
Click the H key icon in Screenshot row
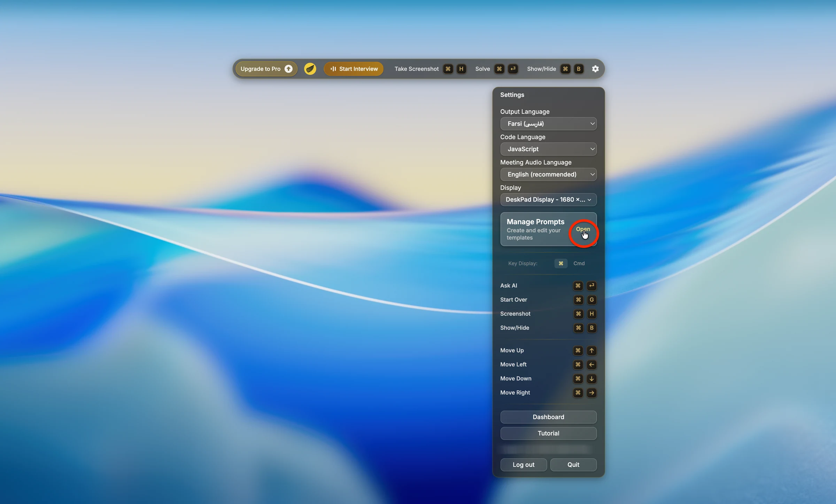coord(591,314)
